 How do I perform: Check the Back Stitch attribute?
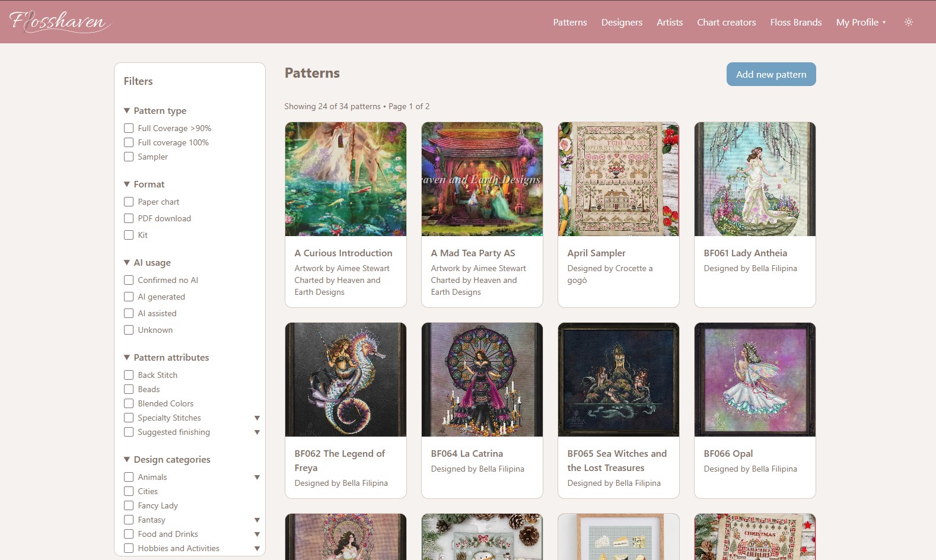(x=129, y=375)
